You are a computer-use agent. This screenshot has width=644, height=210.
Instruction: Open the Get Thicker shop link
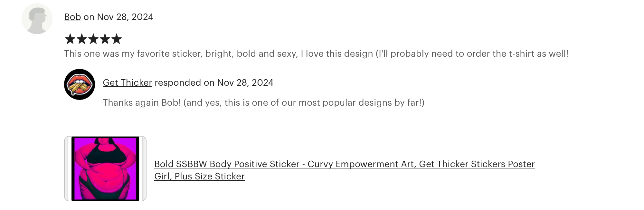coord(127,82)
